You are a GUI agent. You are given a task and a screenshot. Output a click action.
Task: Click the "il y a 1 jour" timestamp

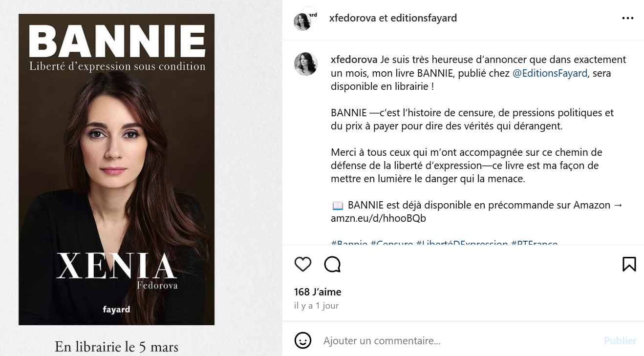coord(316,306)
